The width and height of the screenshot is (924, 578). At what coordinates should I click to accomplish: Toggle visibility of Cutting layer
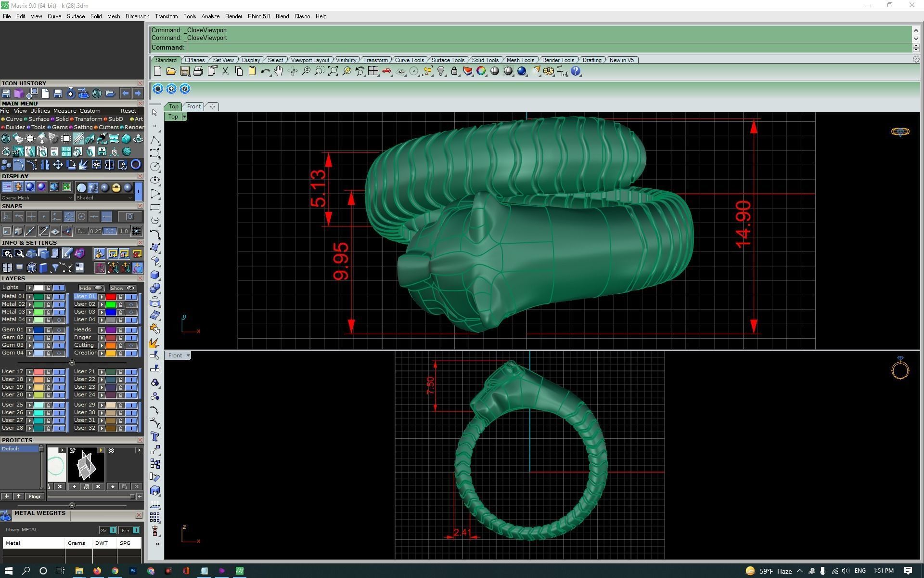click(131, 345)
